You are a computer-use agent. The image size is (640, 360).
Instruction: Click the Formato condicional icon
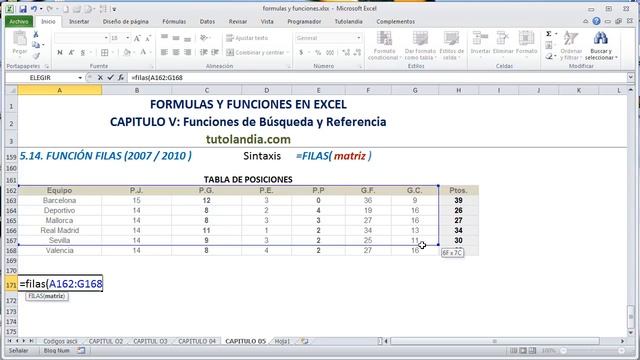tap(384, 39)
